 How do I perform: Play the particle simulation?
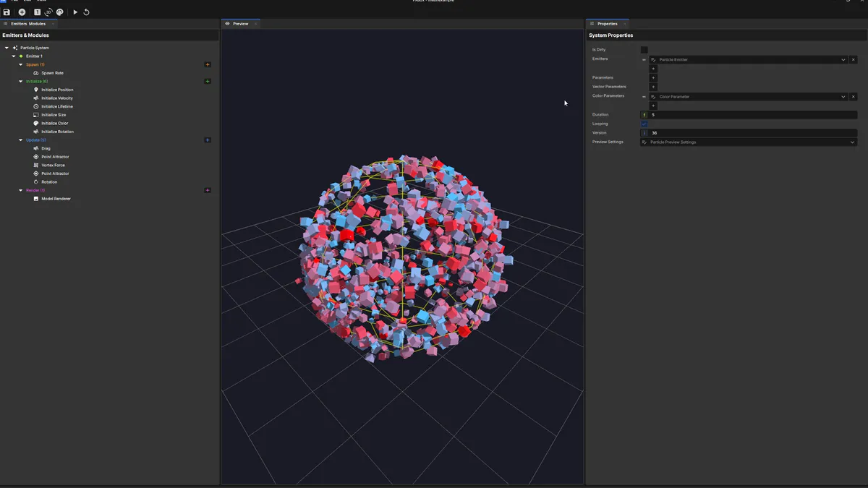(75, 12)
